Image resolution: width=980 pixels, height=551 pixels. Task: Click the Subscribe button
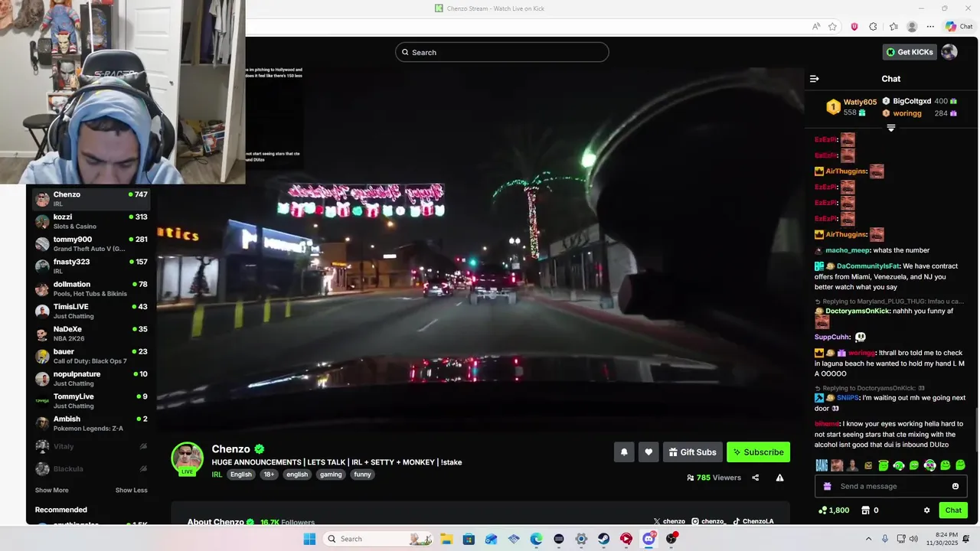coord(758,452)
